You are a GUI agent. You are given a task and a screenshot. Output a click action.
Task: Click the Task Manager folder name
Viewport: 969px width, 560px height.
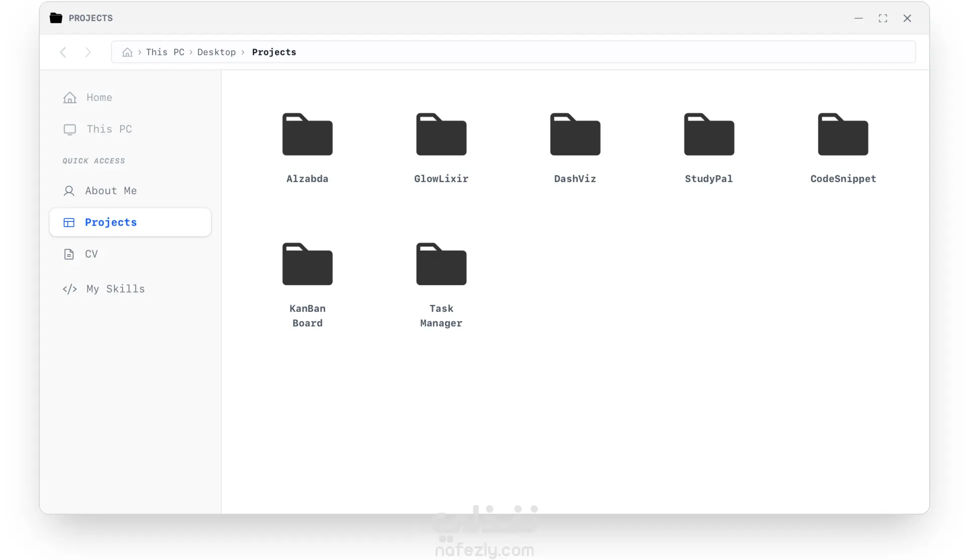point(441,316)
